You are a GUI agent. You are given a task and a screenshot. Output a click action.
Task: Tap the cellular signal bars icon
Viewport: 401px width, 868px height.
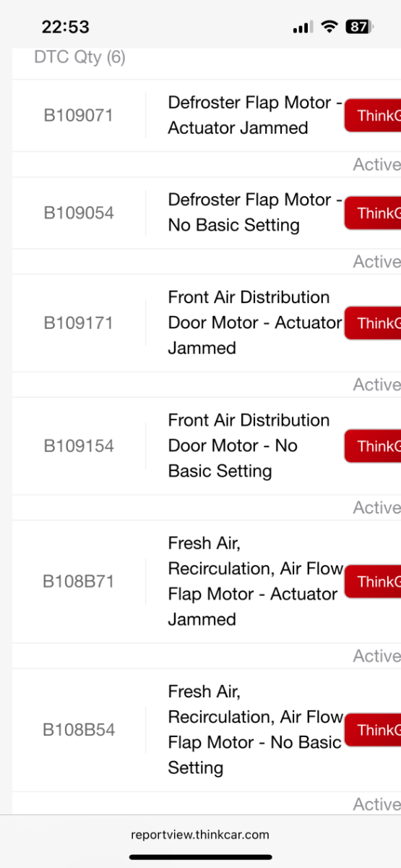tap(303, 27)
